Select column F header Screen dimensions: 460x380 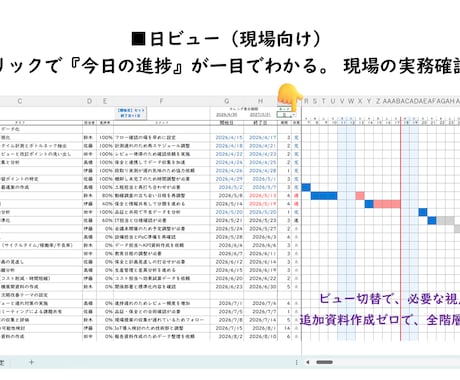162,101
